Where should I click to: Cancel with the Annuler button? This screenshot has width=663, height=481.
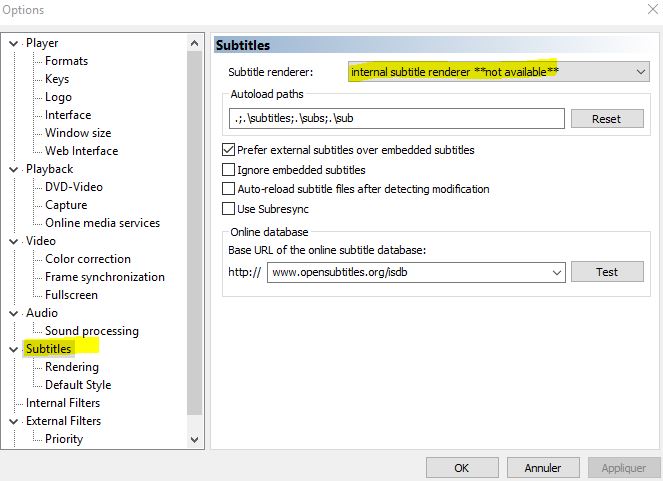(x=543, y=468)
